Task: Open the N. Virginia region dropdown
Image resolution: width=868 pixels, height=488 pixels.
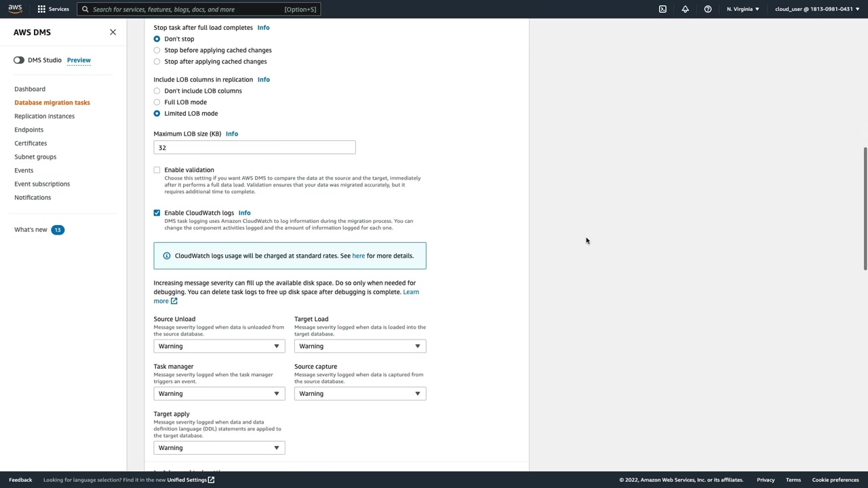Action: pos(743,9)
